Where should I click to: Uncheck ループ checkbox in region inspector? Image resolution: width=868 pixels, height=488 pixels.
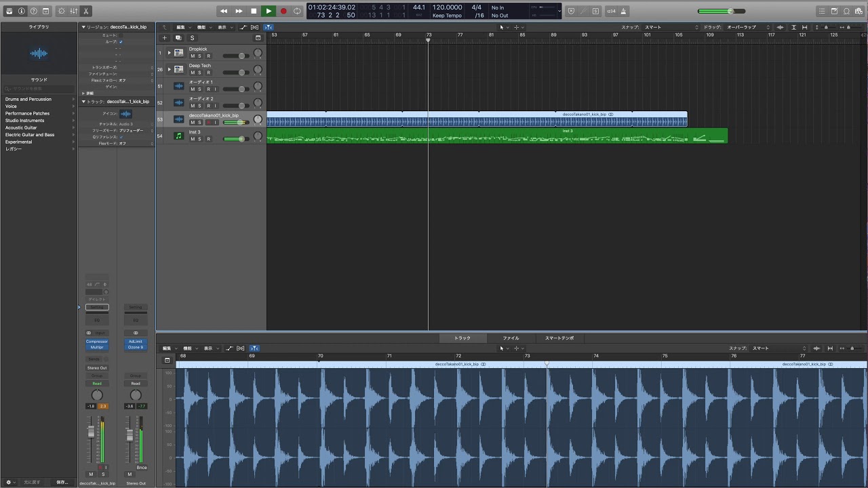pos(121,41)
